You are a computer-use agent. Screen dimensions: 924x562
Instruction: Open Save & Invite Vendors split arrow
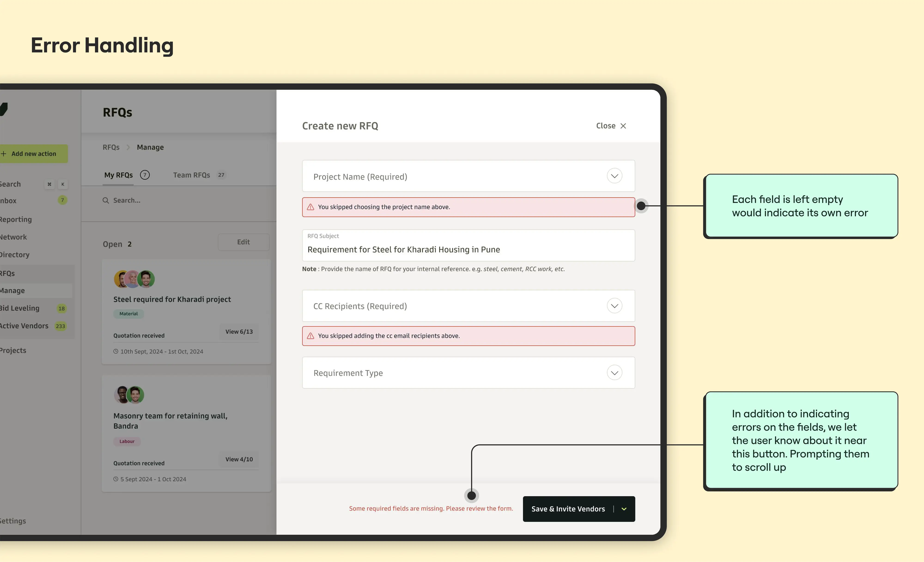(624, 509)
